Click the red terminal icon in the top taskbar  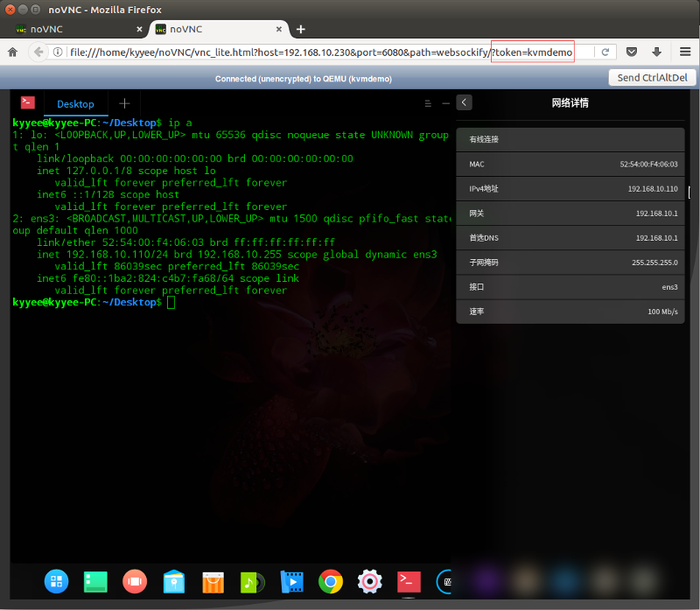[25, 102]
